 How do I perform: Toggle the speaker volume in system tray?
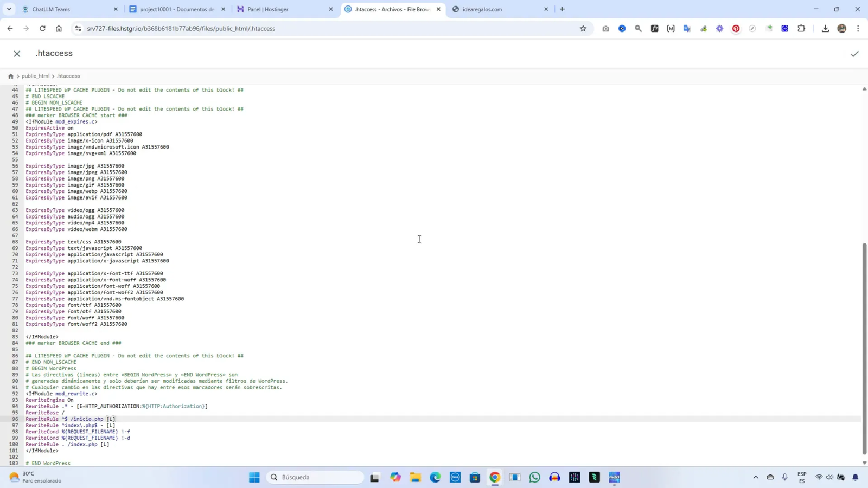pyautogui.click(x=830, y=478)
